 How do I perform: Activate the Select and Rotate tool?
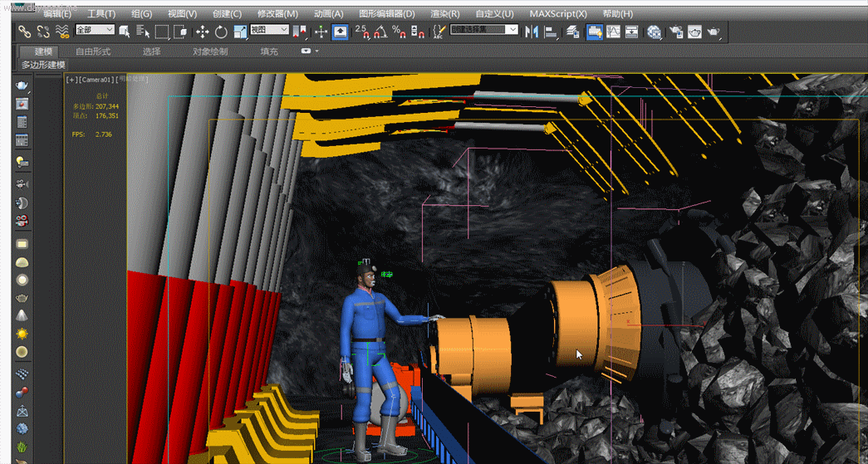[x=221, y=32]
